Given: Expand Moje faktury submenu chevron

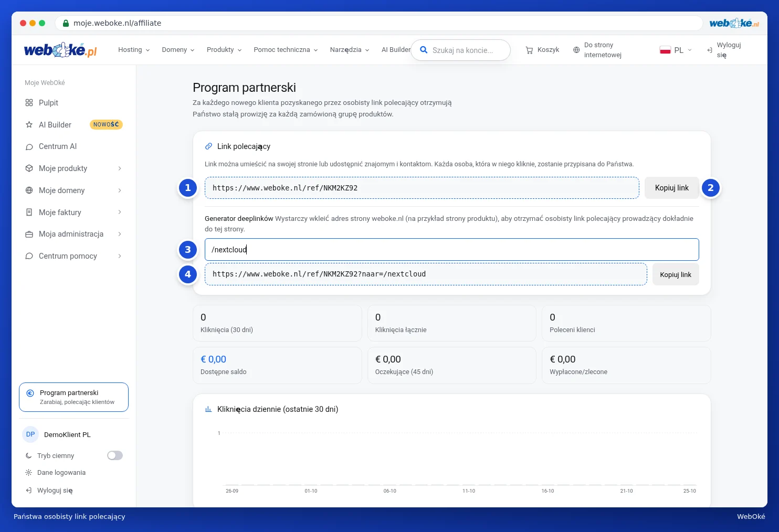Looking at the screenshot, I should coord(120,212).
